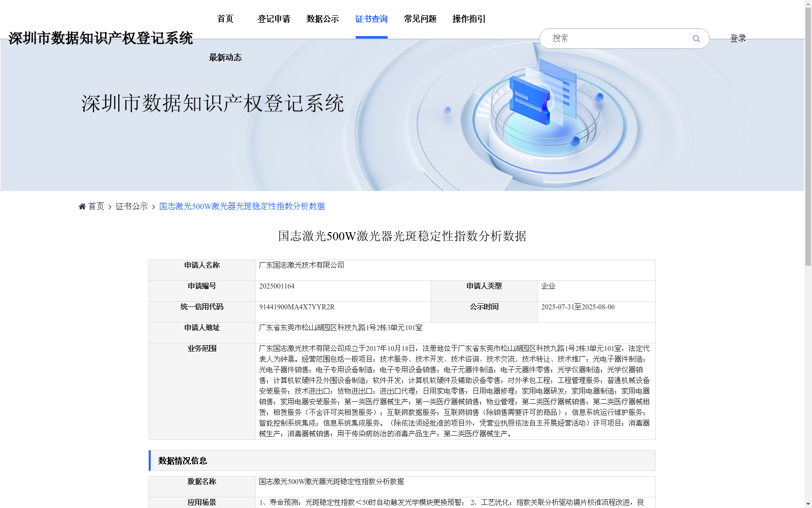This screenshot has height=508, width=812.
Task: Click the 深圳市数据知识产权登记系统 site logo title
Action: click(x=100, y=38)
